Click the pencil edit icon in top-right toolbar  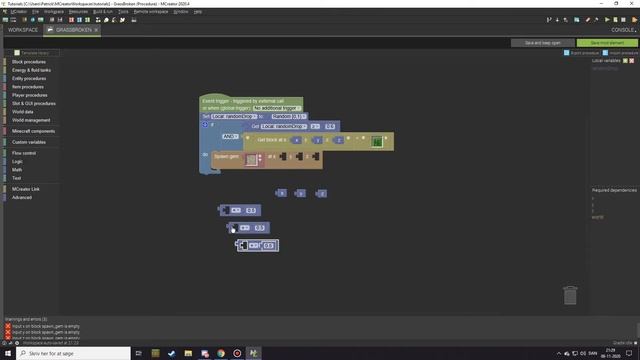[588, 20]
